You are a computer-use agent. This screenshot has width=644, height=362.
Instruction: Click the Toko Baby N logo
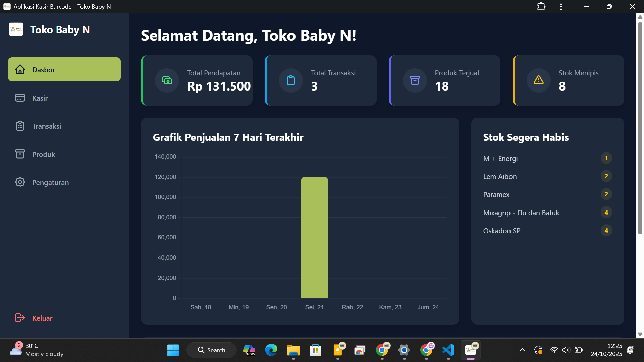coord(16,29)
